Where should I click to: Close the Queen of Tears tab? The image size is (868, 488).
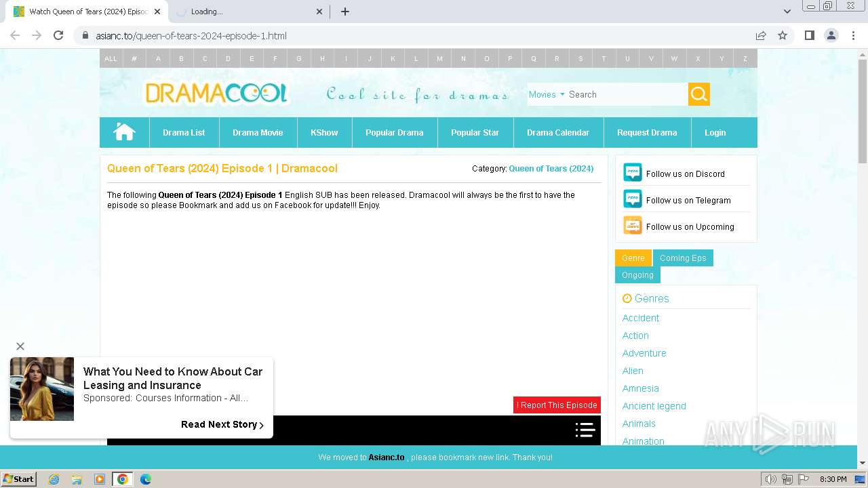[x=157, y=12]
